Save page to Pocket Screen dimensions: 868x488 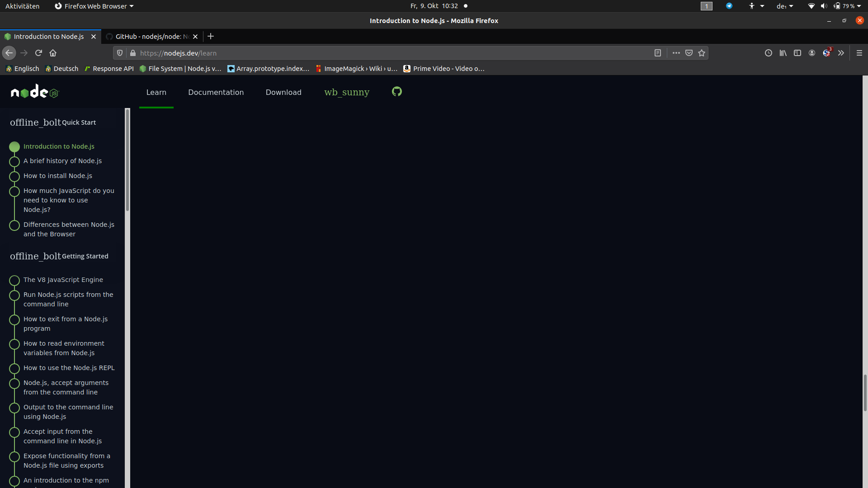[x=689, y=53]
